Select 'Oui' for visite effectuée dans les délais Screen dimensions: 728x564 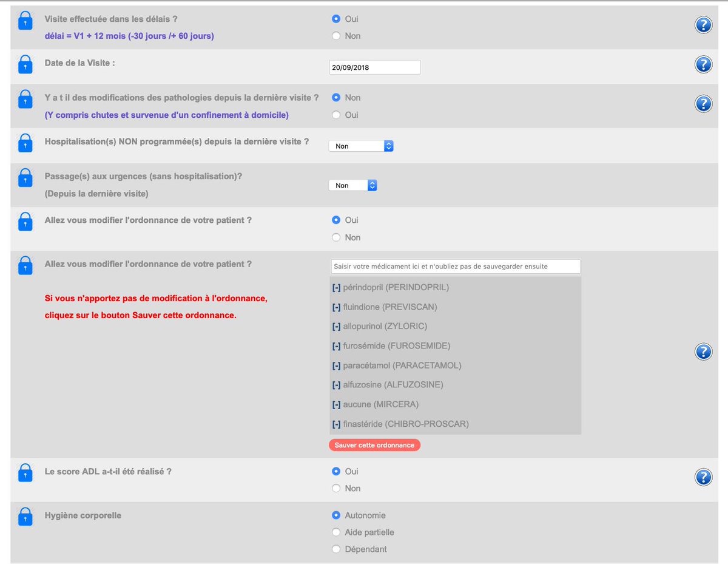tap(336, 19)
